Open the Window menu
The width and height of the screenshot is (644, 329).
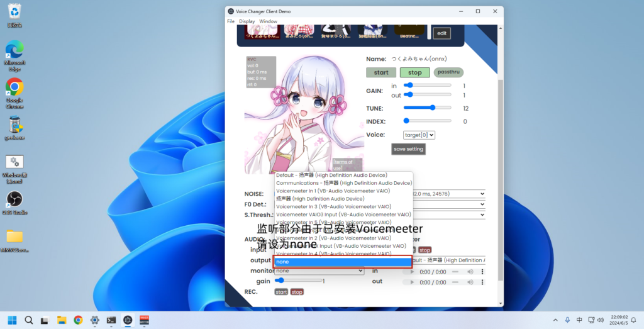point(268,21)
